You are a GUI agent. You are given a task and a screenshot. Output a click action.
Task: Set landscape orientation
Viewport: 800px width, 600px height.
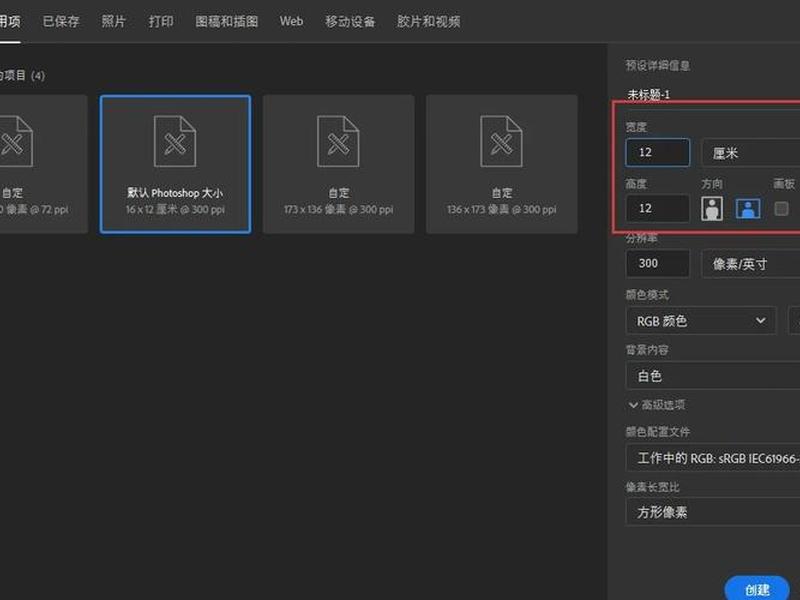pyautogui.click(x=748, y=209)
